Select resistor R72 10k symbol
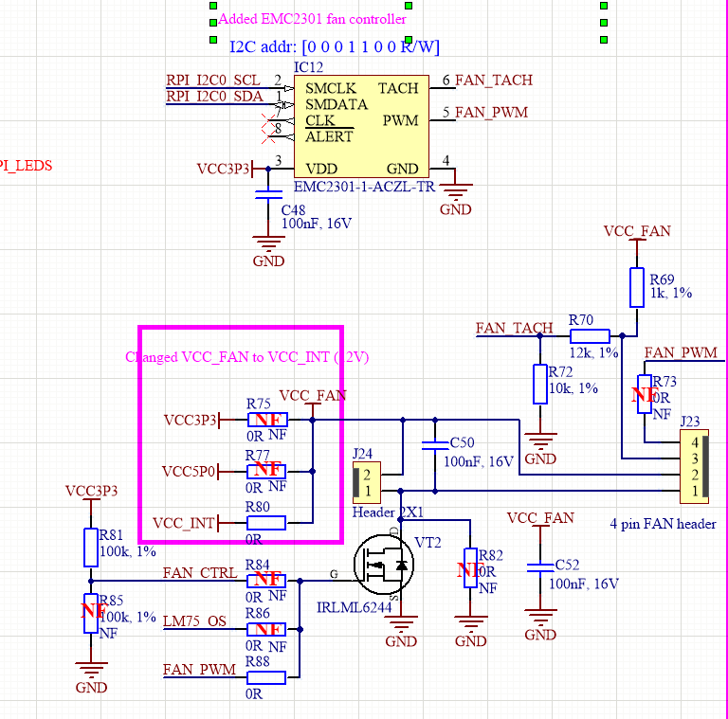 [x=540, y=385]
